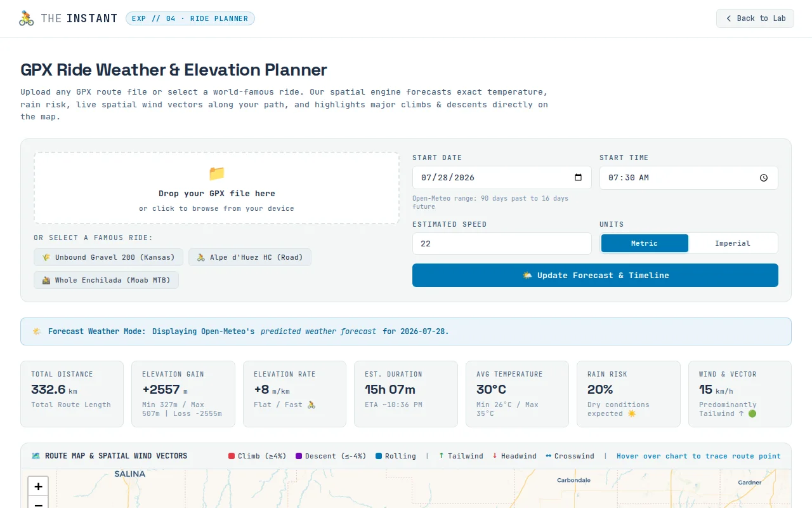Click the Elevation Rate +8 m/km value

pos(272,389)
